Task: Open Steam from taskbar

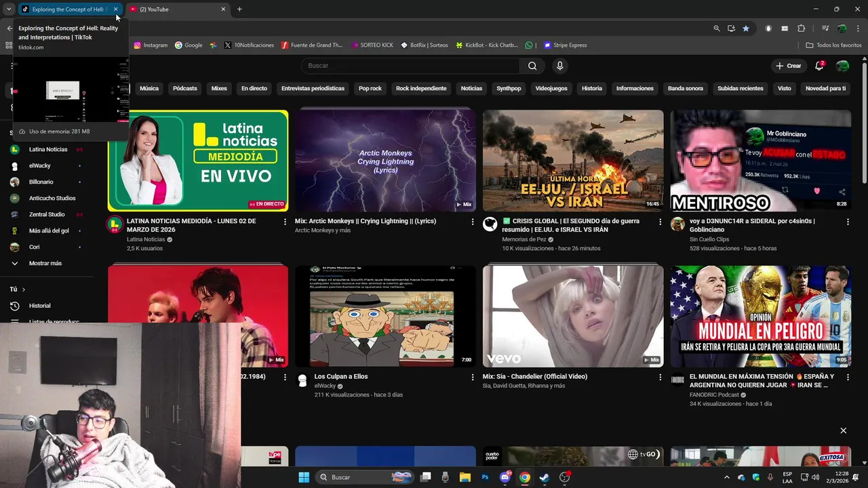Action: point(545,477)
